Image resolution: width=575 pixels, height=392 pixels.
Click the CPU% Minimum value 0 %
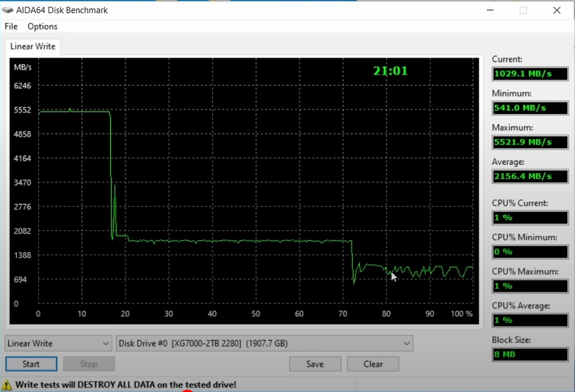click(x=530, y=251)
